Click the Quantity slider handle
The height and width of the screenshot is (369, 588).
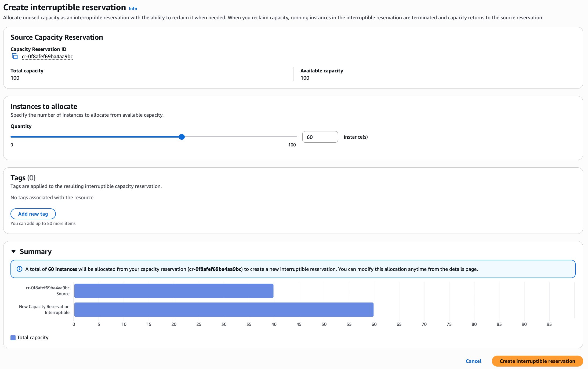click(182, 137)
